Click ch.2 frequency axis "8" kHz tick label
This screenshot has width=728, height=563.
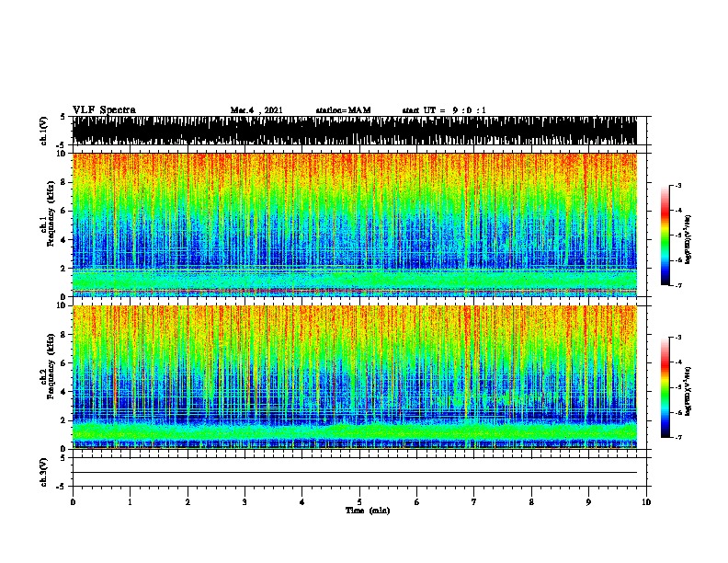[x=64, y=335]
